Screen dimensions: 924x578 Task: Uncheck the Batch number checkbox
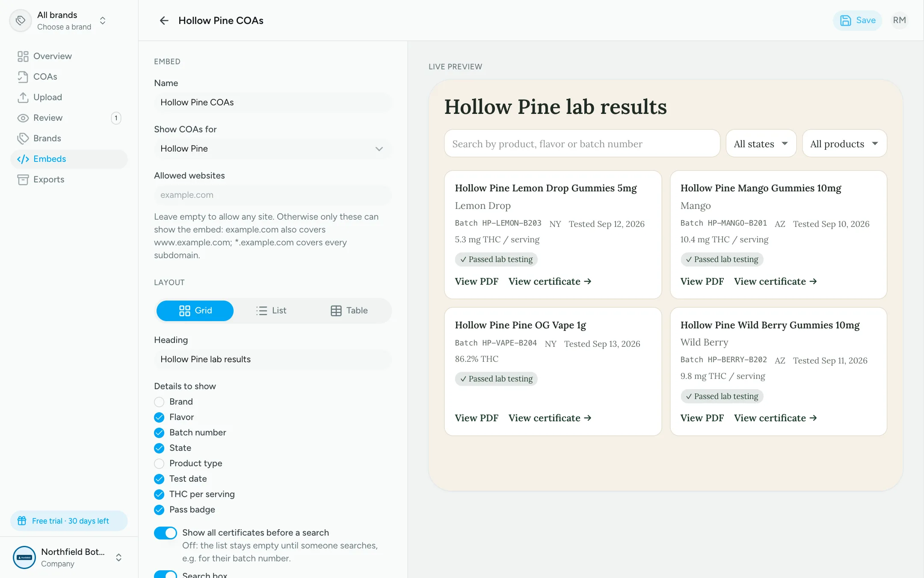point(159,432)
